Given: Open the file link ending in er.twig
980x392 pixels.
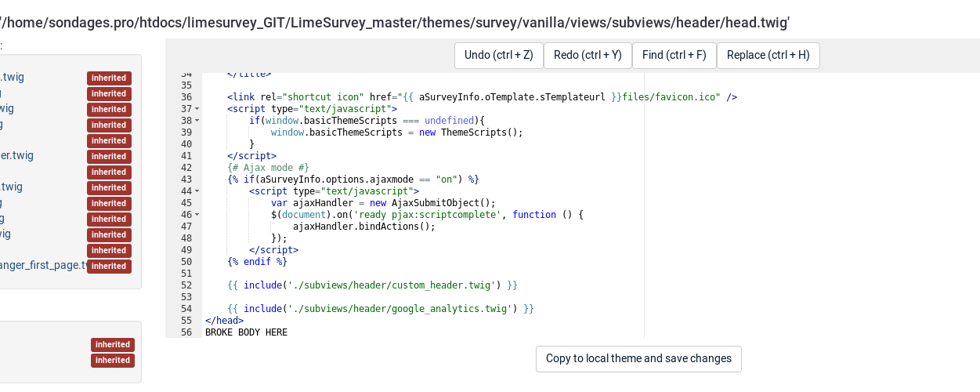Looking at the screenshot, I should click(x=16, y=155).
